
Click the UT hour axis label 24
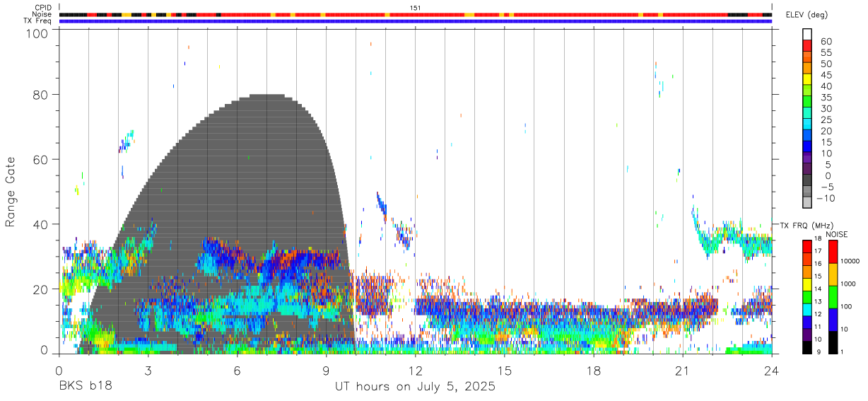coord(771,371)
